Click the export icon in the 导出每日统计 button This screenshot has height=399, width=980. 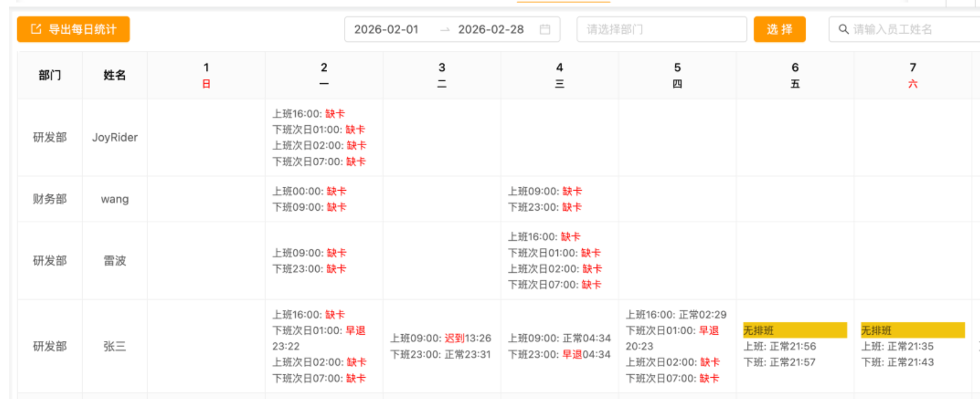[36, 29]
